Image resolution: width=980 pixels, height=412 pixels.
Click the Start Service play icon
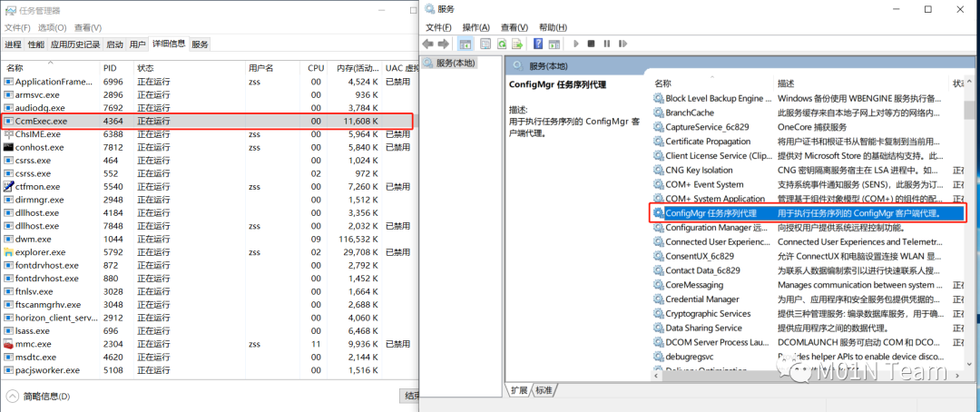click(575, 44)
